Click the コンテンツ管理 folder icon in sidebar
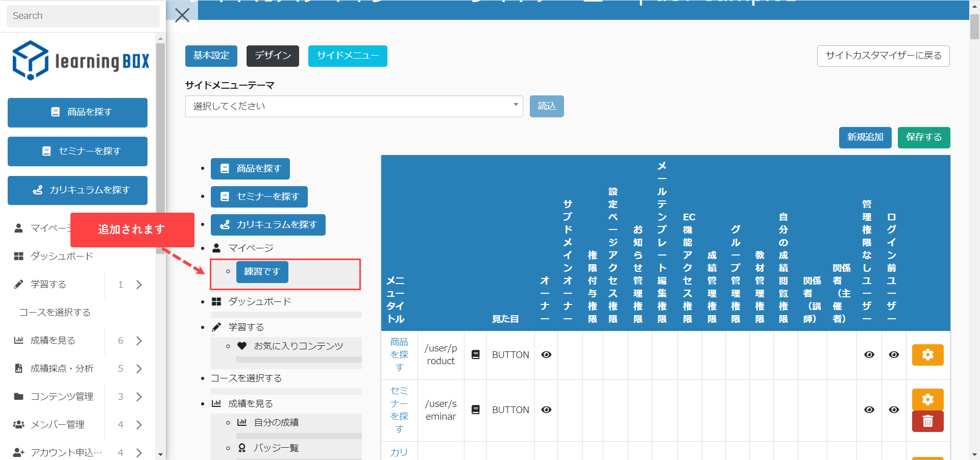The height and width of the screenshot is (460, 980). pos(19,396)
